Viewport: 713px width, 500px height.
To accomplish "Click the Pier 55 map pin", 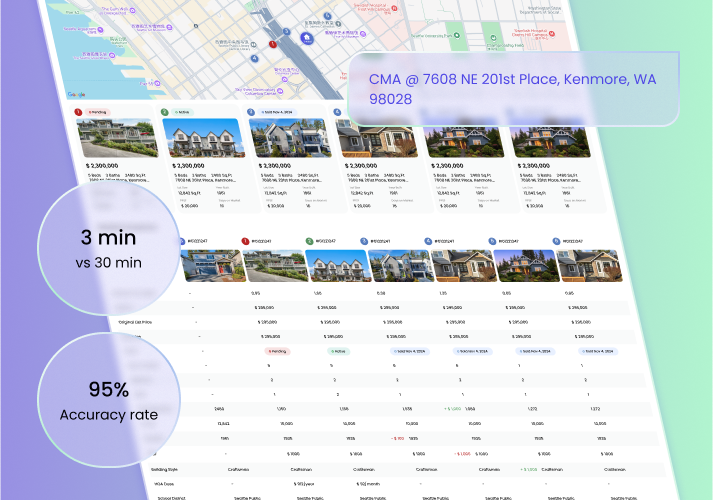I will 157,84.
